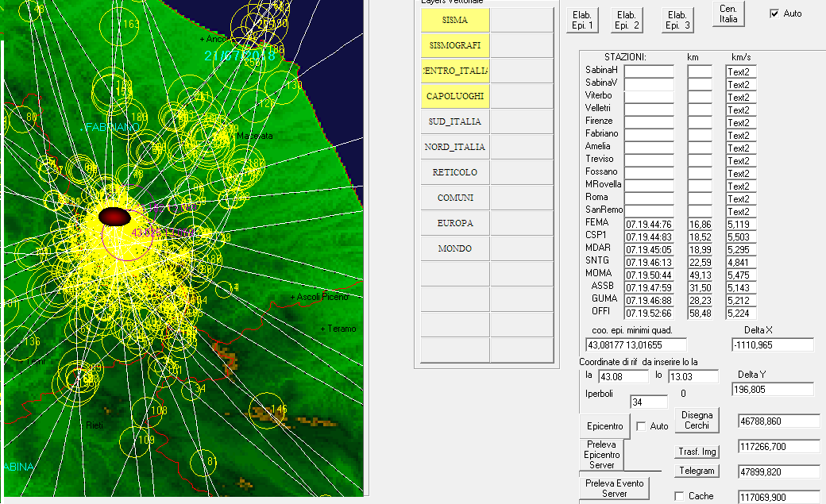Click Preleva Evento Server button
This screenshot has width=826, height=504.
pyautogui.click(x=614, y=488)
